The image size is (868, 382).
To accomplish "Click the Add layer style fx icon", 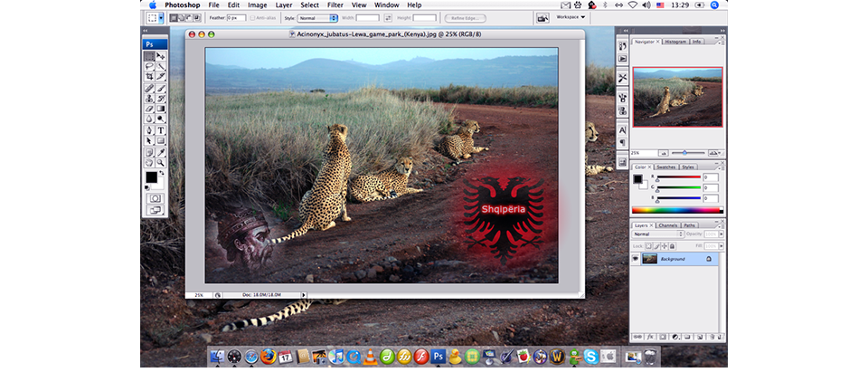I will 650,337.
